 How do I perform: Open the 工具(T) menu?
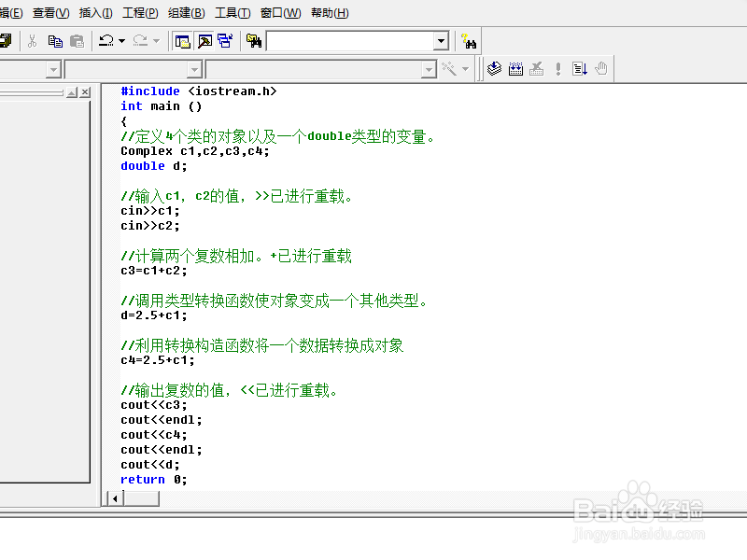coord(232,13)
